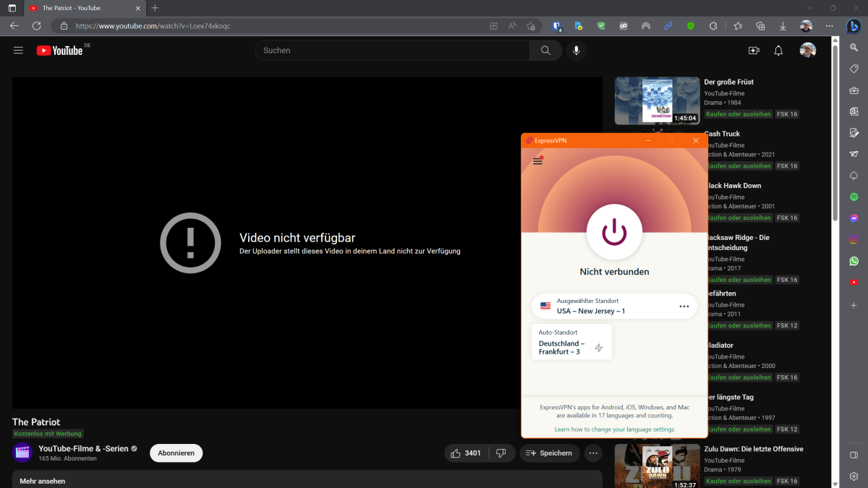
Task: Connect VPN with the power button
Action: 614,231
